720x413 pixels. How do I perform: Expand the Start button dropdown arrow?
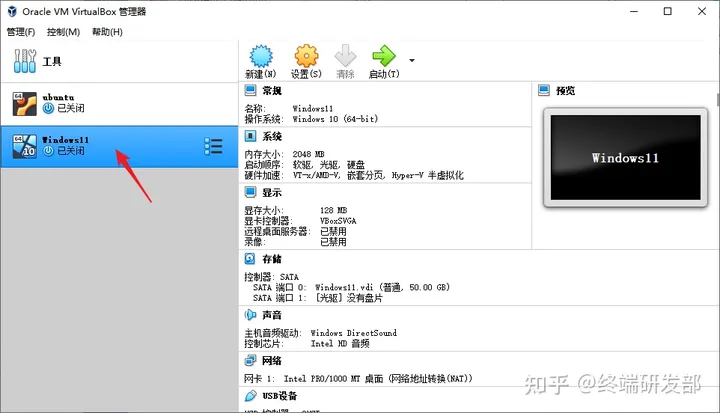coord(412,60)
